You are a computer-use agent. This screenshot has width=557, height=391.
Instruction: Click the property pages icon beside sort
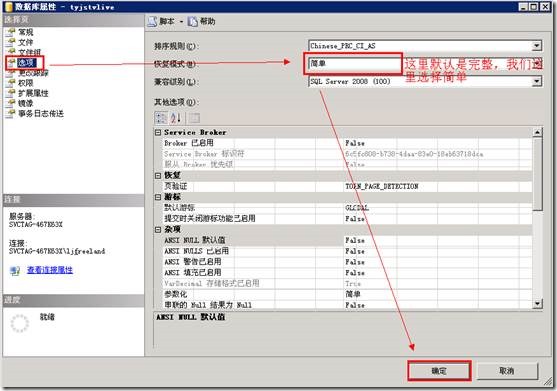pyautogui.click(x=194, y=118)
